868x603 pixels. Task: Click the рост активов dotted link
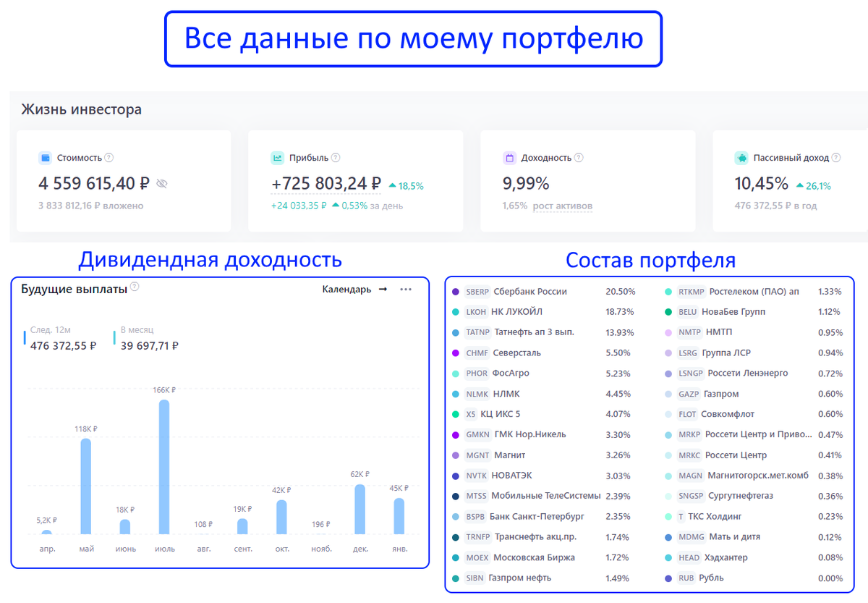pos(563,206)
